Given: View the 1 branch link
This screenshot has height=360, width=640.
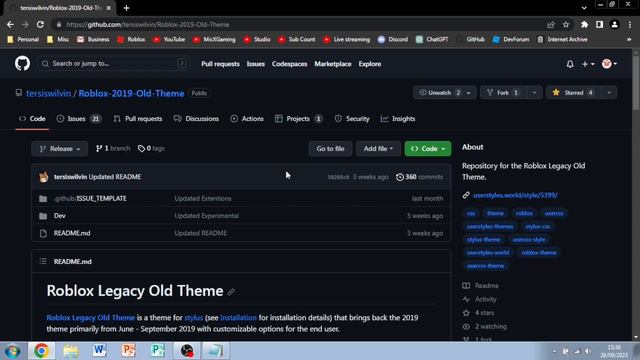Looking at the screenshot, I should 113,149.
